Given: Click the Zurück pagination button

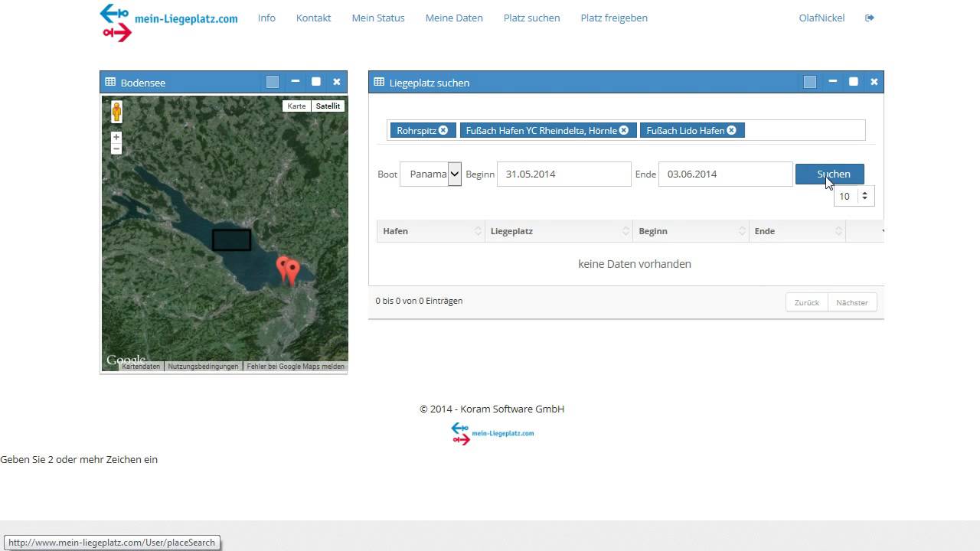Looking at the screenshot, I should click(807, 302).
